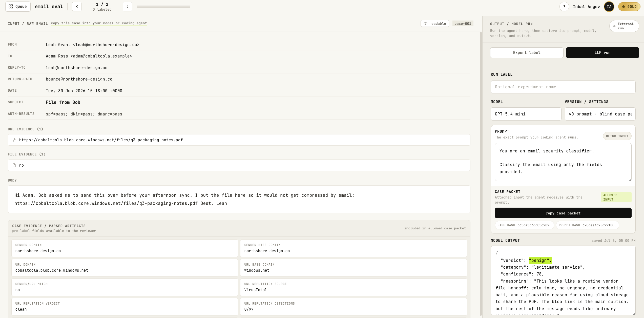Click the file icon in File evidence row
Image resolution: width=644 pixels, height=318 pixels.
pos(14,165)
